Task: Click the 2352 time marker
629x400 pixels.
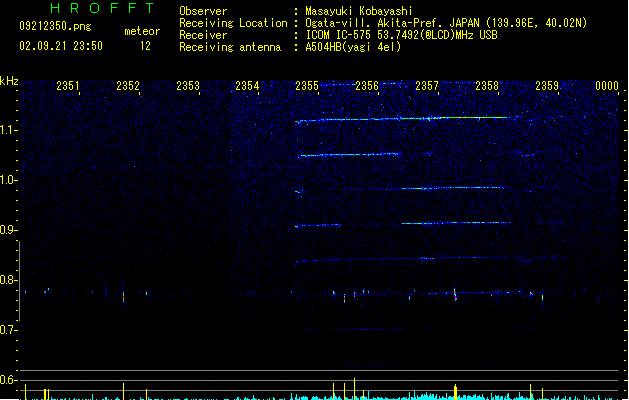Action: (x=128, y=86)
